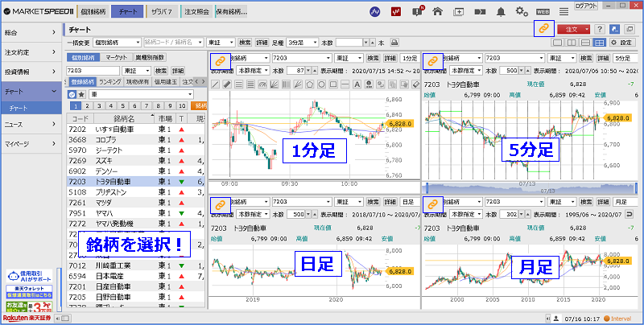Select the trend line drawing tool

(215, 84)
